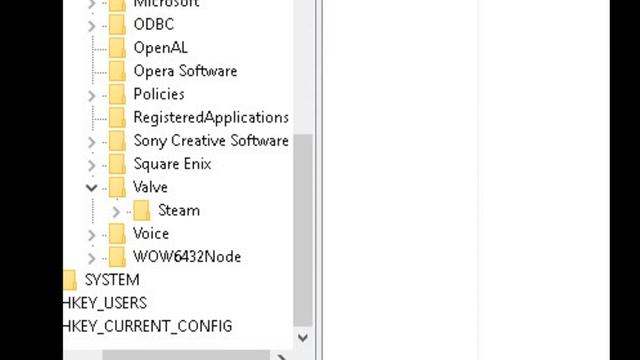The width and height of the screenshot is (640, 360).
Task: Expand the Steam subkey
Action: coord(116,212)
